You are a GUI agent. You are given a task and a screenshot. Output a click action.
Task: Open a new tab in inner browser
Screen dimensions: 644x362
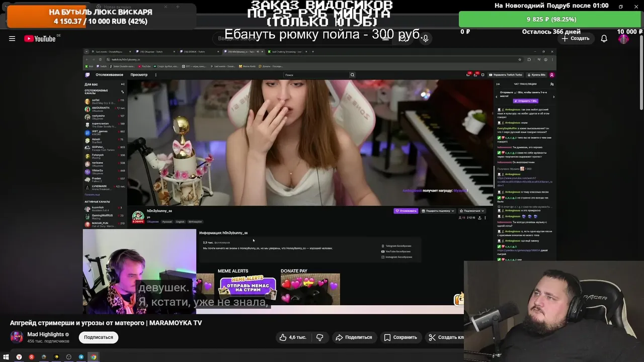[313, 51]
